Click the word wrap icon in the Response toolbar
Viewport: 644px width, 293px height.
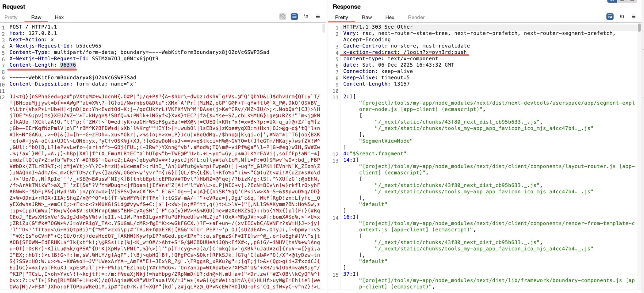tap(610, 16)
